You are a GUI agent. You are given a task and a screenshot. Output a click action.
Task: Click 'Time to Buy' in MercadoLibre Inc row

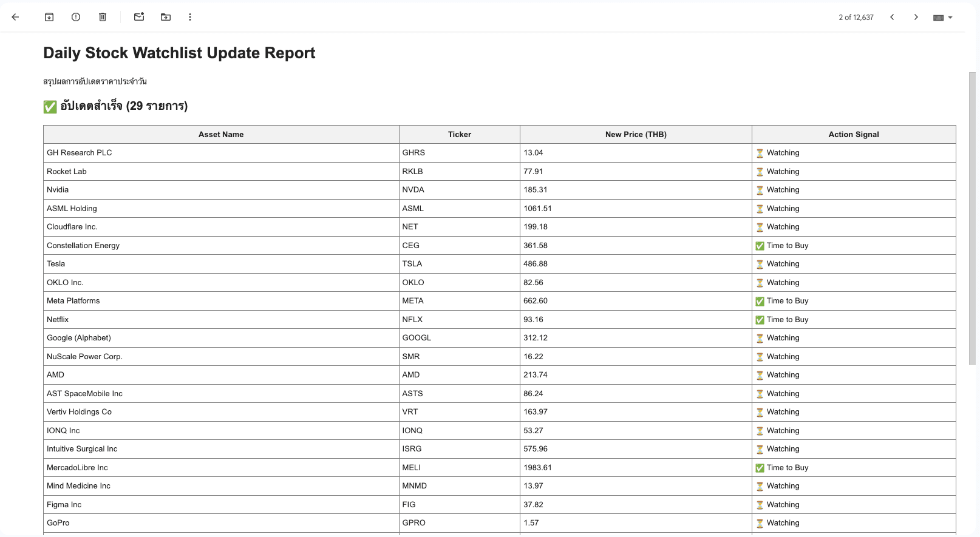[x=787, y=468]
